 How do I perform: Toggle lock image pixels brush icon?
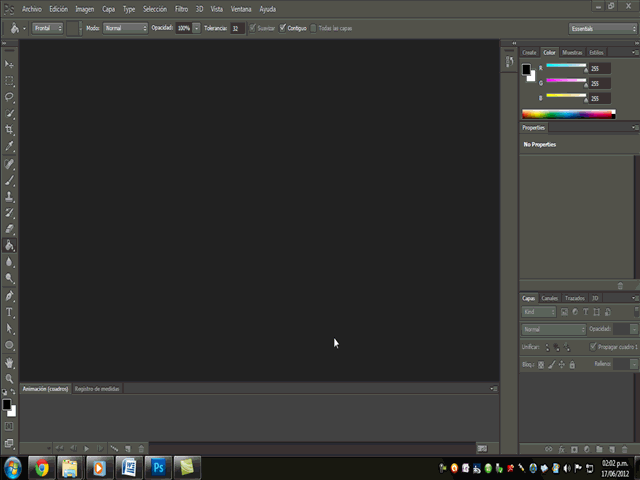tap(551, 364)
